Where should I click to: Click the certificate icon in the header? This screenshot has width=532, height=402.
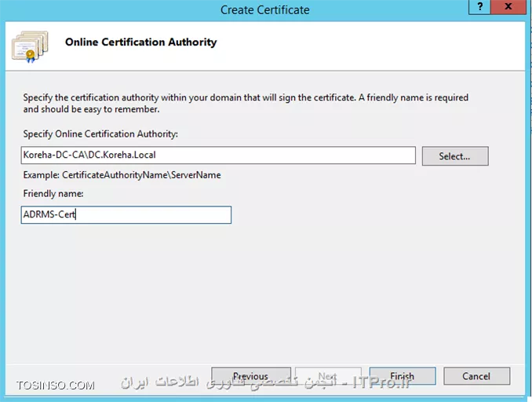click(x=30, y=46)
